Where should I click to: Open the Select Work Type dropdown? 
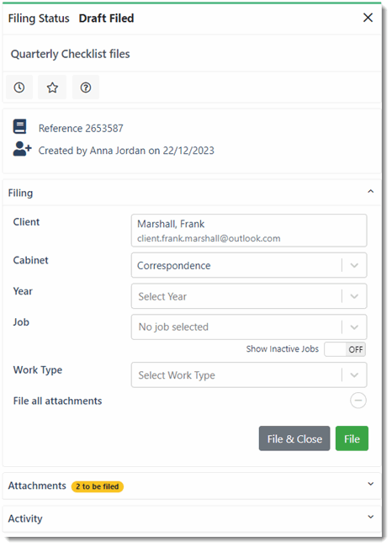point(249,375)
